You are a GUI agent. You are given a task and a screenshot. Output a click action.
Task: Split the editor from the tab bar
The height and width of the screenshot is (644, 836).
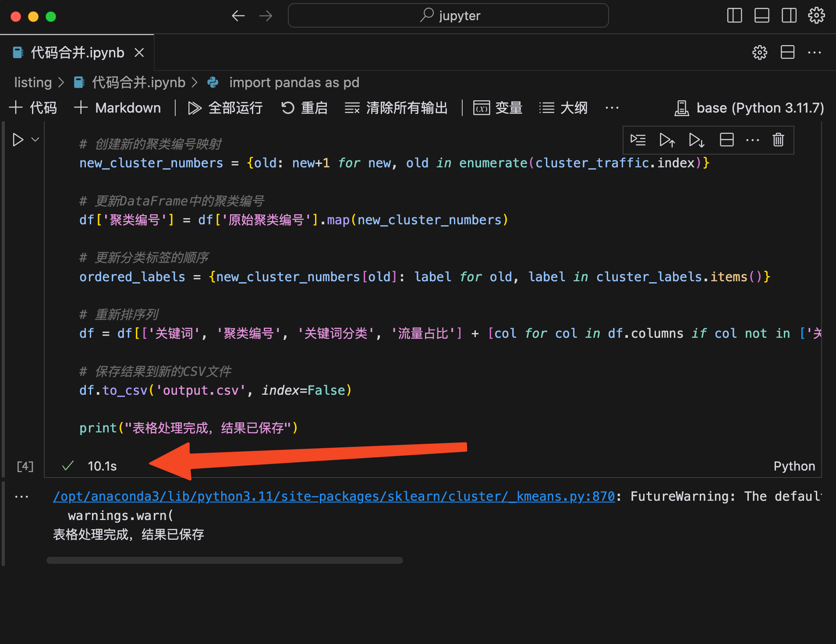pyautogui.click(x=787, y=53)
